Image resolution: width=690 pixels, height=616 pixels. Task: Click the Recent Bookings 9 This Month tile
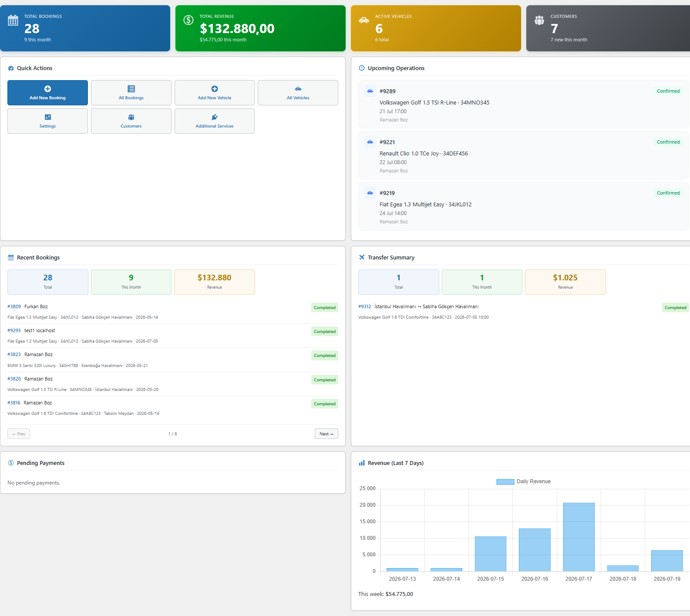131,282
